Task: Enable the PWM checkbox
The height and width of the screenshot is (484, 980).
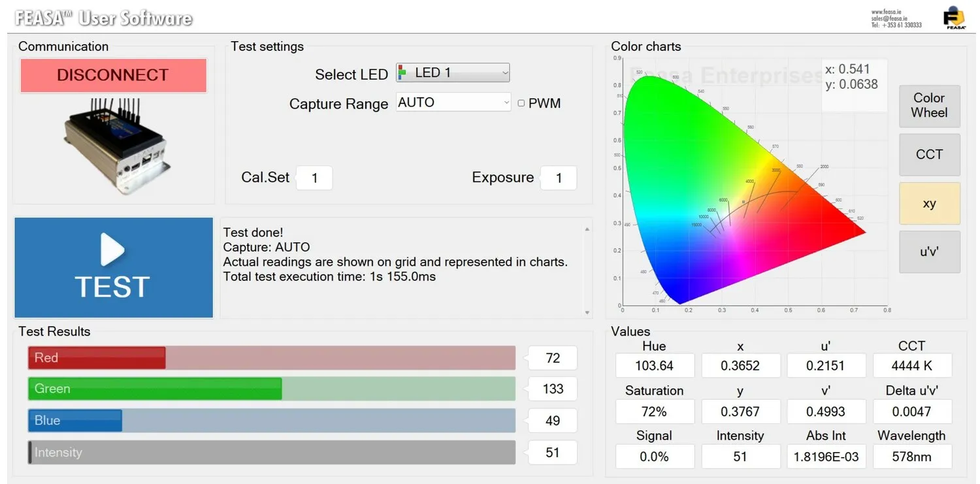Action: [521, 103]
